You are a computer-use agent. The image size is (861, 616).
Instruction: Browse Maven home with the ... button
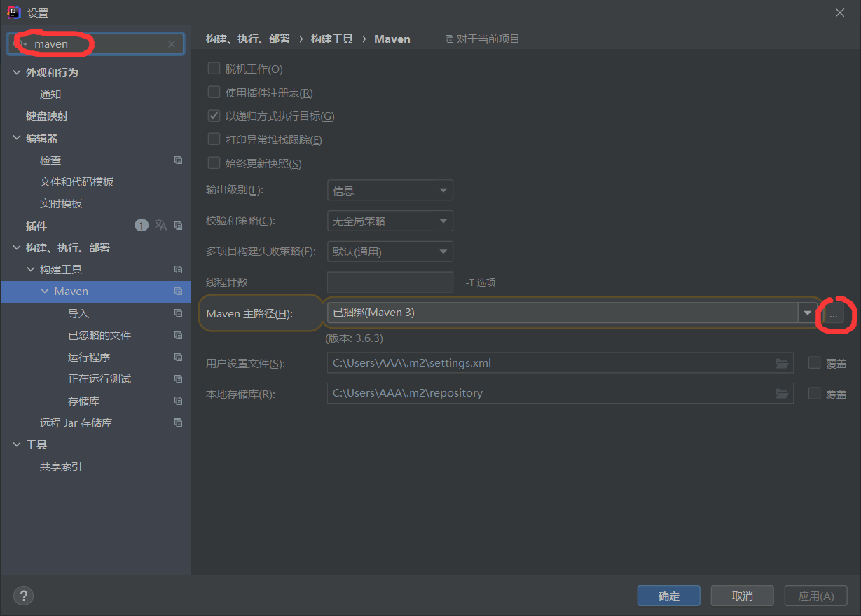coord(833,315)
